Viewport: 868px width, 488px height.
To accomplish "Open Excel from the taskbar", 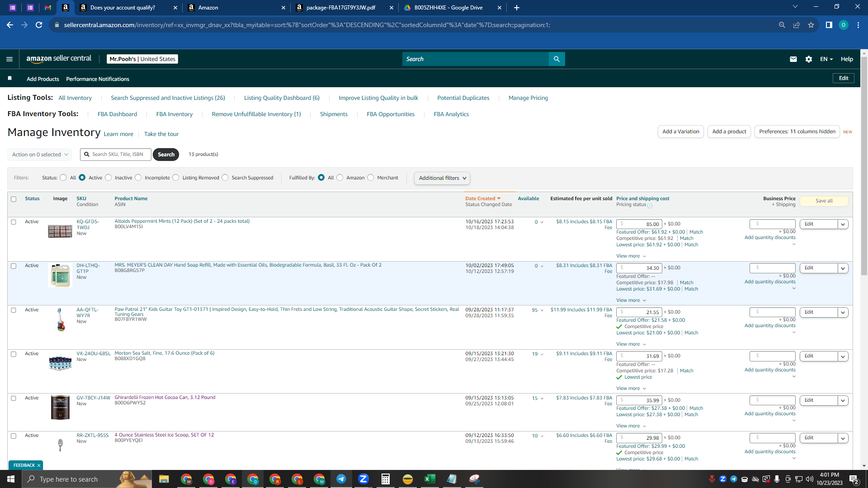I will (430, 479).
